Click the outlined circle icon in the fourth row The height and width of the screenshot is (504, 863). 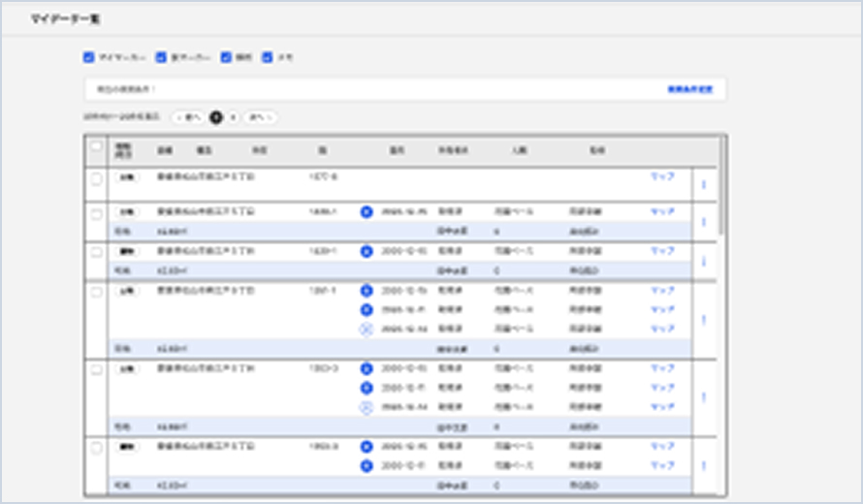tap(367, 329)
